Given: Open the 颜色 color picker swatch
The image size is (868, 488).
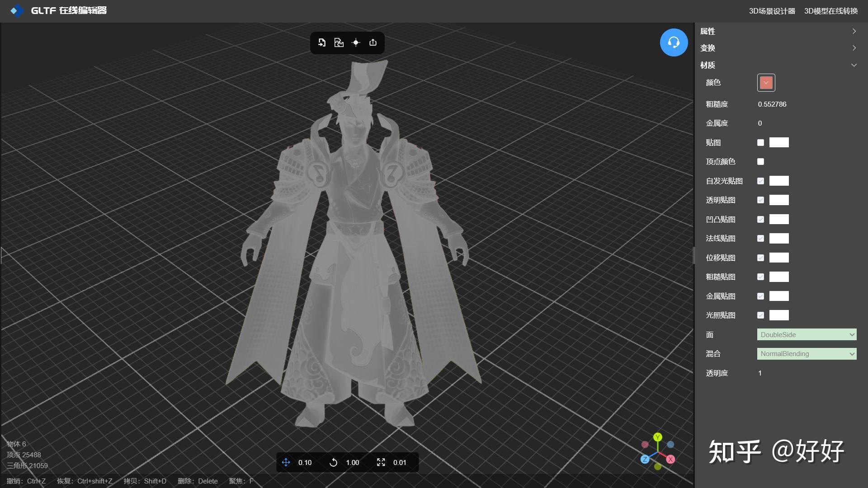Looking at the screenshot, I should click(766, 83).
